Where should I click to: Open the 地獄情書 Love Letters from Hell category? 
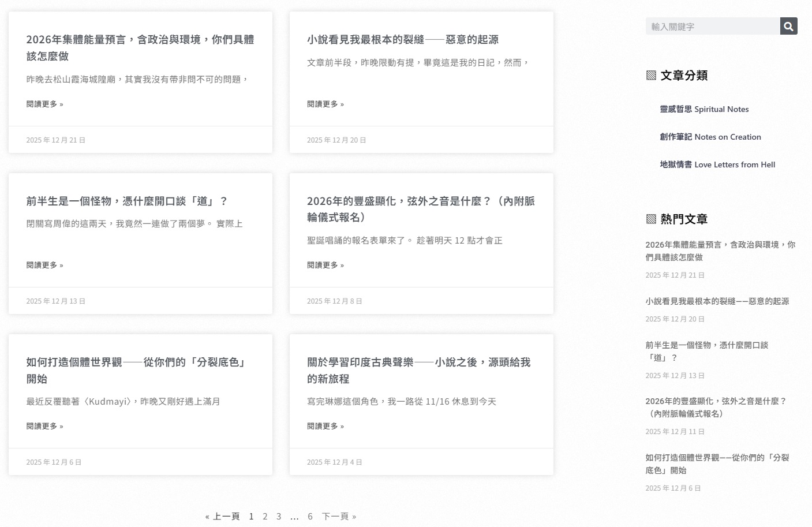[716, 165]
